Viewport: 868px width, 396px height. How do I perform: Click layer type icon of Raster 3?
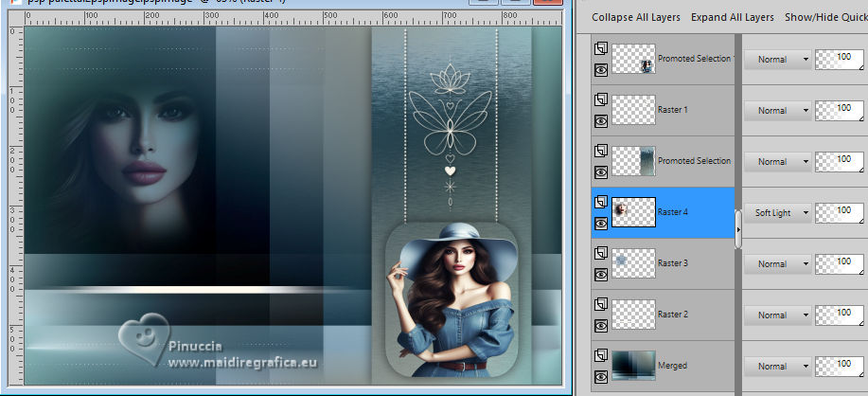pyautogui.click(x=601, y=253)
